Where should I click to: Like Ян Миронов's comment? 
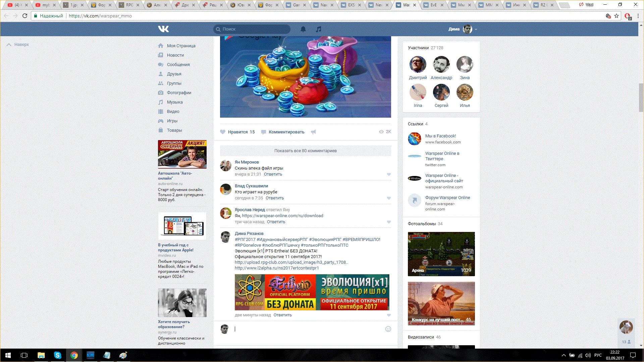pos(389,174)
